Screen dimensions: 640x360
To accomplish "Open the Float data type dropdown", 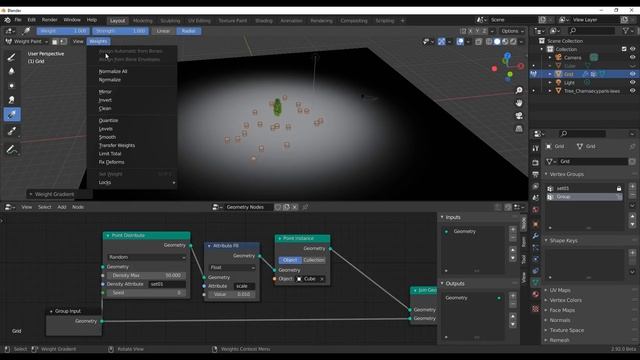I will pyautogui.click(x=232, y=268).
